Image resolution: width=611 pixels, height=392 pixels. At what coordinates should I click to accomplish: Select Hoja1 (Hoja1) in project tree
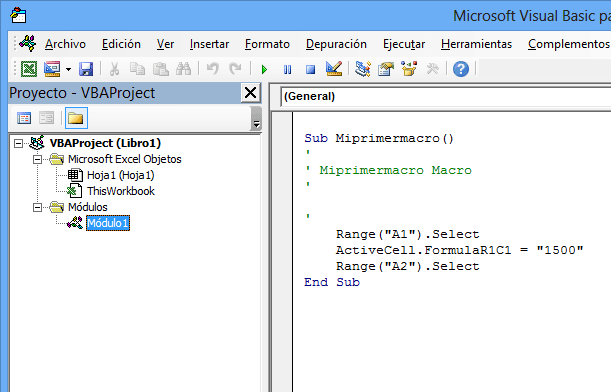pos(121,175)
